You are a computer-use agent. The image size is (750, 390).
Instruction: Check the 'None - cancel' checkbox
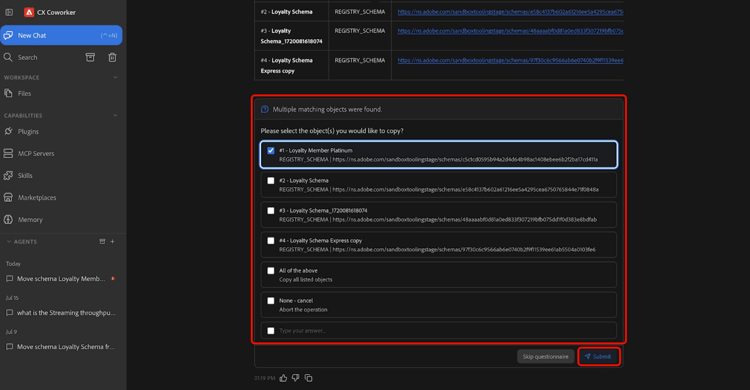tap(271, 301)
